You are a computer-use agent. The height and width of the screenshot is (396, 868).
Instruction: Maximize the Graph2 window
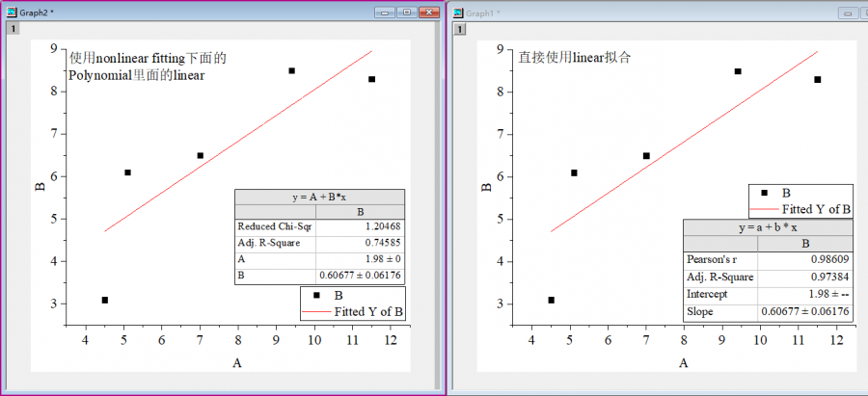(x=406, y=13)
